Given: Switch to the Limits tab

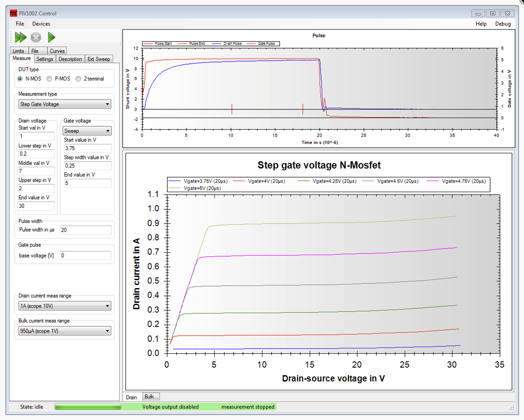Looking at the screenshot, I should (19, 51).
